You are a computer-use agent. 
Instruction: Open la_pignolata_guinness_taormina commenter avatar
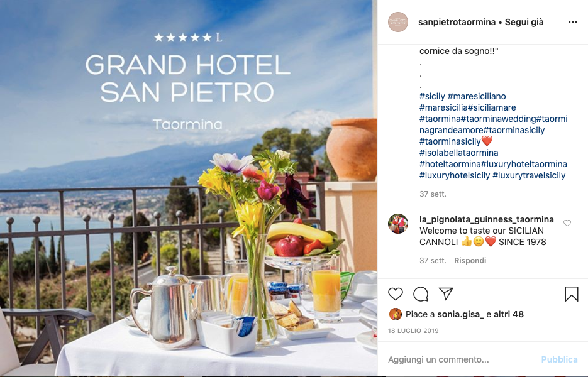pos(398,224)
